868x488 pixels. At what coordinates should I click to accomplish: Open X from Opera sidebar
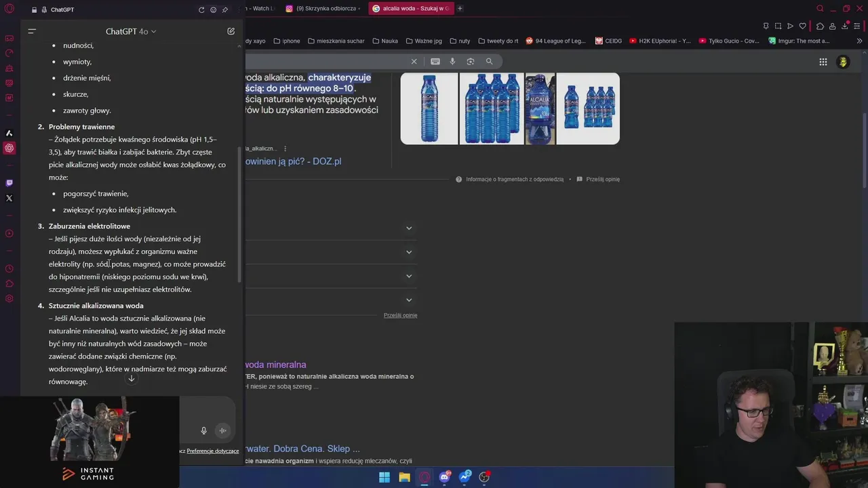pyautogui.click(x=9, y=198)
